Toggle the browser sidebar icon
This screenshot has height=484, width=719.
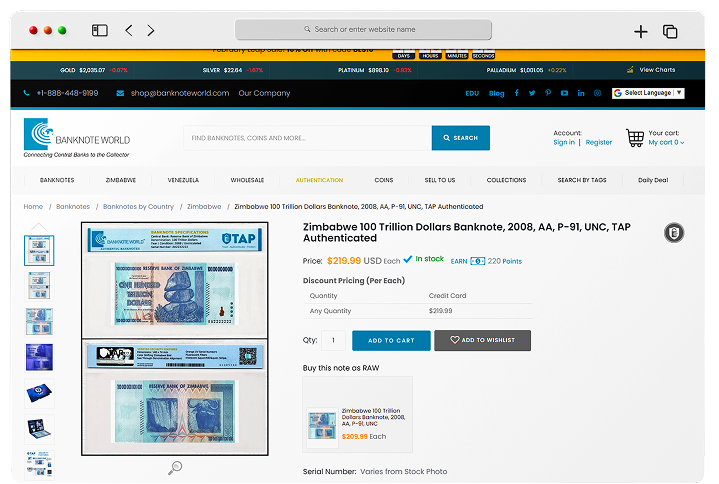(100, 31)
